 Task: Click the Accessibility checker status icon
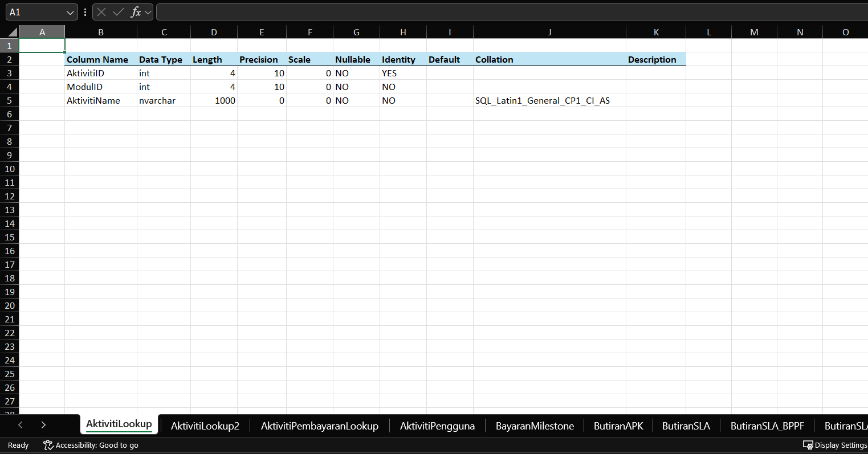click(48, 445)
